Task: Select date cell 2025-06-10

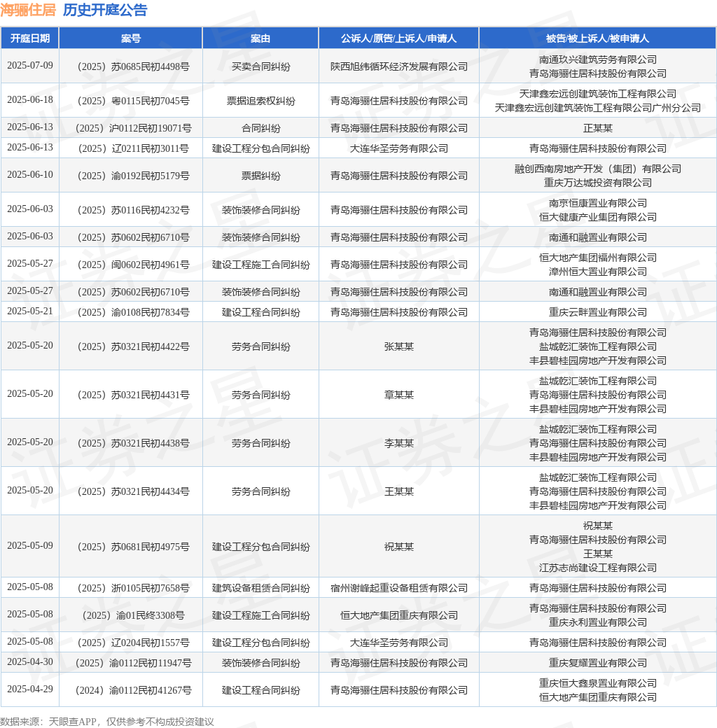Action: [29, 174]
